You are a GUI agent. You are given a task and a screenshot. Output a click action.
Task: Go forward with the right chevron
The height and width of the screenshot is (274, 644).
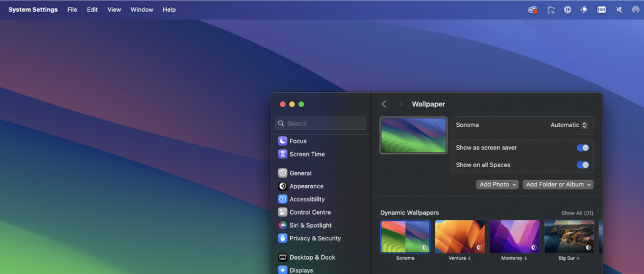(x=400, y=104)
